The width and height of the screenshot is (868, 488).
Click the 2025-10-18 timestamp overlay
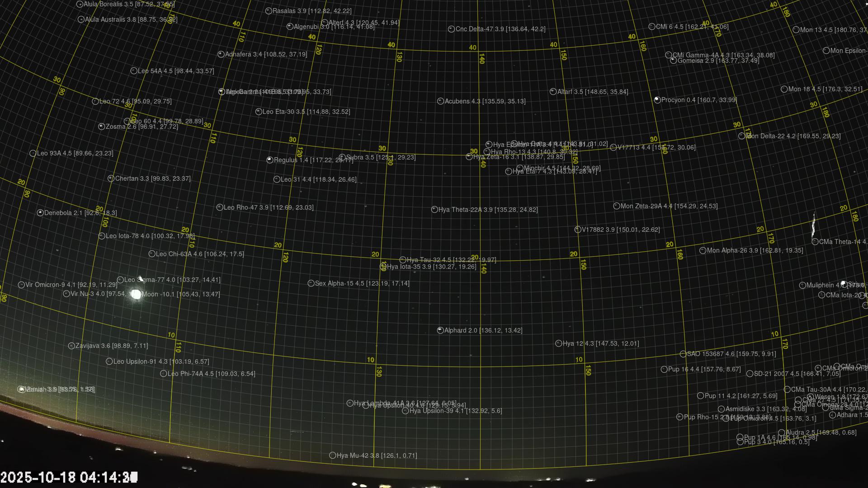coord(69,477)
